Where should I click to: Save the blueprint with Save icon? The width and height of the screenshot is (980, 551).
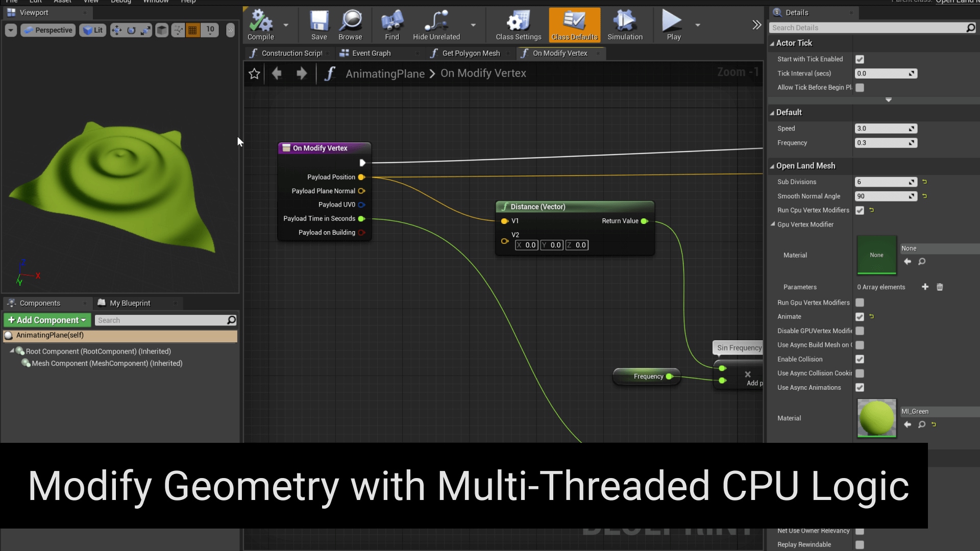(x=319, y=24)
